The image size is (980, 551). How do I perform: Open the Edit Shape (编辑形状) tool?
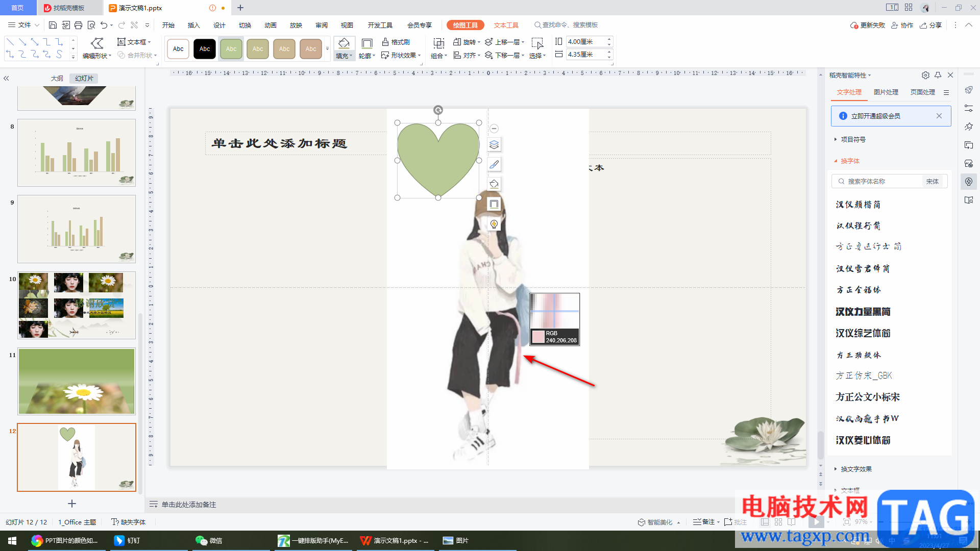coord(97,48)
